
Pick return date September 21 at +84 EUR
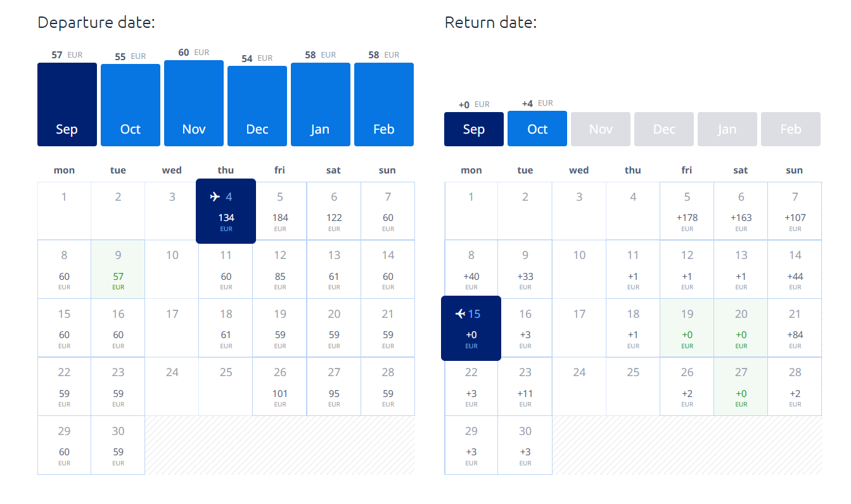click(795, 328)
